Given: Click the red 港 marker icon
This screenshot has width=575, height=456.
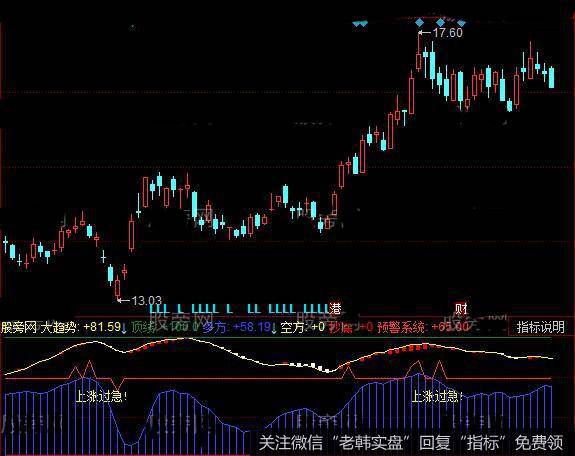Looking at the screenshot, I should [335, 308].
